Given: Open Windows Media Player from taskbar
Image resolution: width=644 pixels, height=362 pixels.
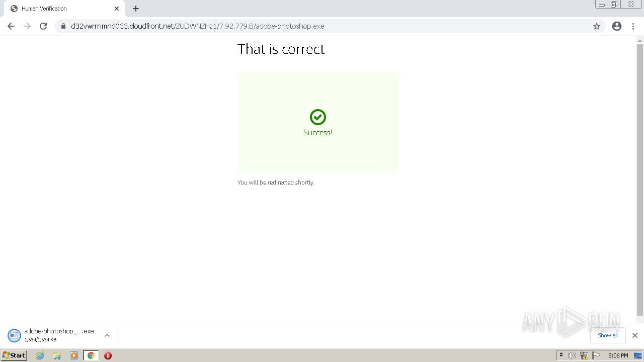Looking at the screenshot, I should pos(74,355).
